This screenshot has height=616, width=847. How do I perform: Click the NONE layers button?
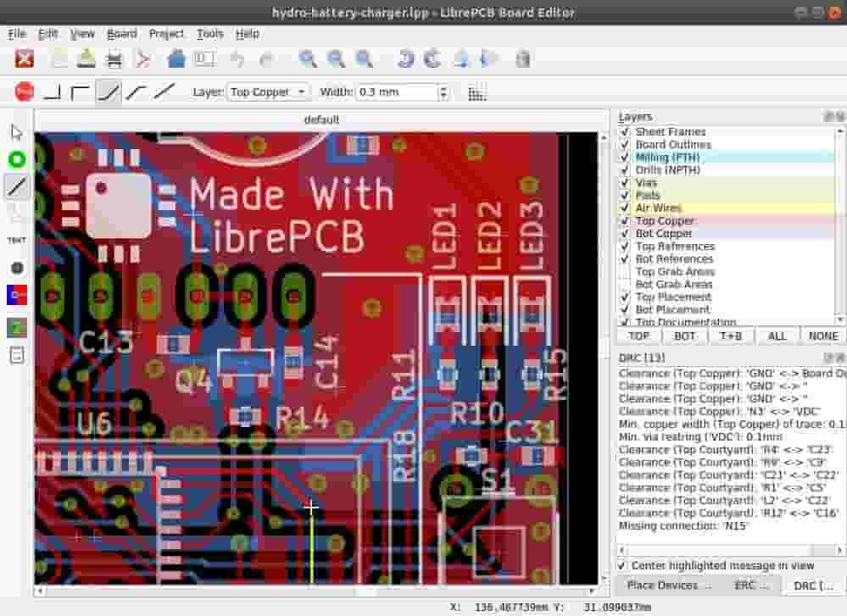[822, 336]
